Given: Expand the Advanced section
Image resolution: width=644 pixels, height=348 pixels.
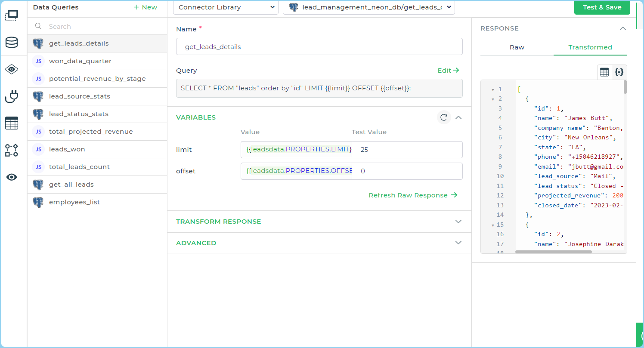Looking at the screenshot, I should coord(319,243).
